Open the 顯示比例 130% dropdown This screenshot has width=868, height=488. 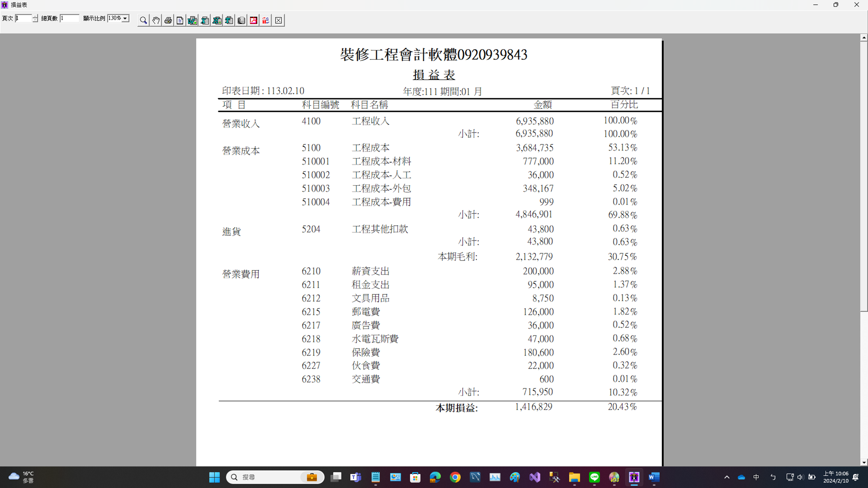point(125,18)
